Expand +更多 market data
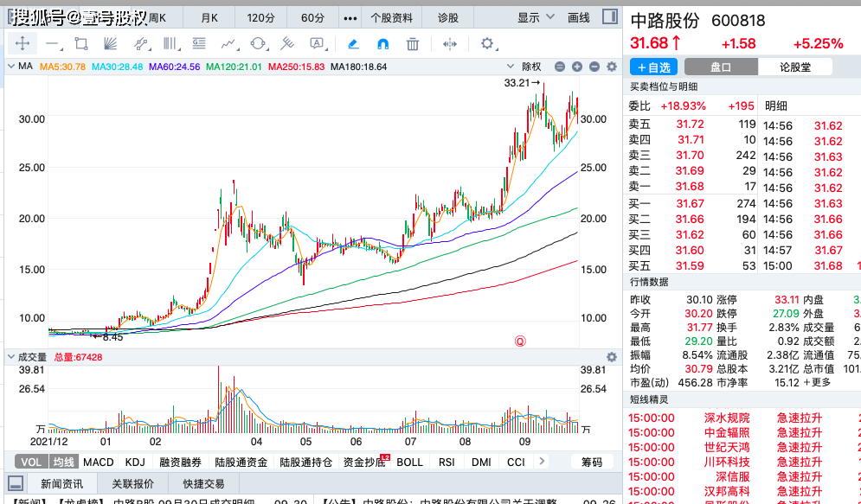The image size is (861, 504). tap(817, 382)
